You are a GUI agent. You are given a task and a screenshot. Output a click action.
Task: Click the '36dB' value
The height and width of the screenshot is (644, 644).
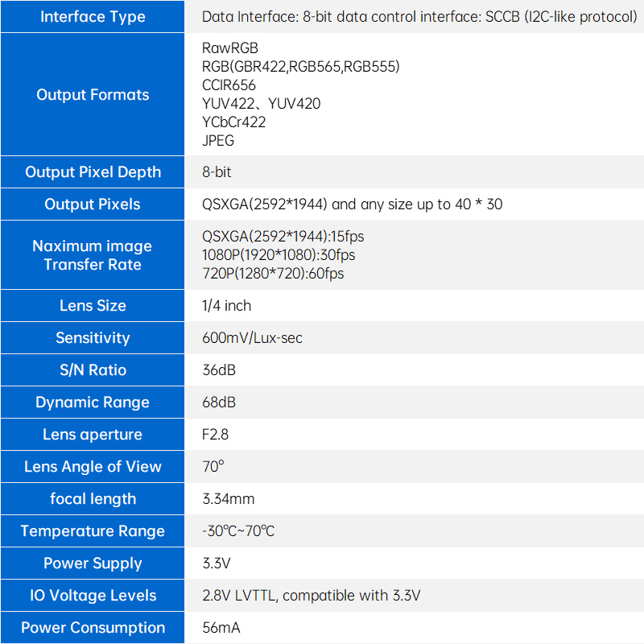tap(219, 370)
